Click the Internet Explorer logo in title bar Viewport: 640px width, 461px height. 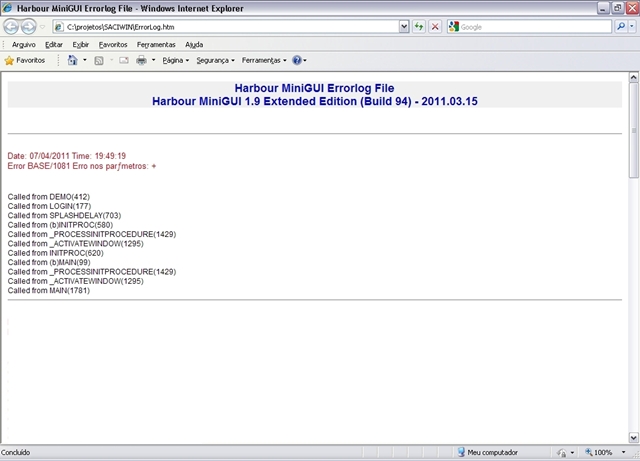[7, 8]
